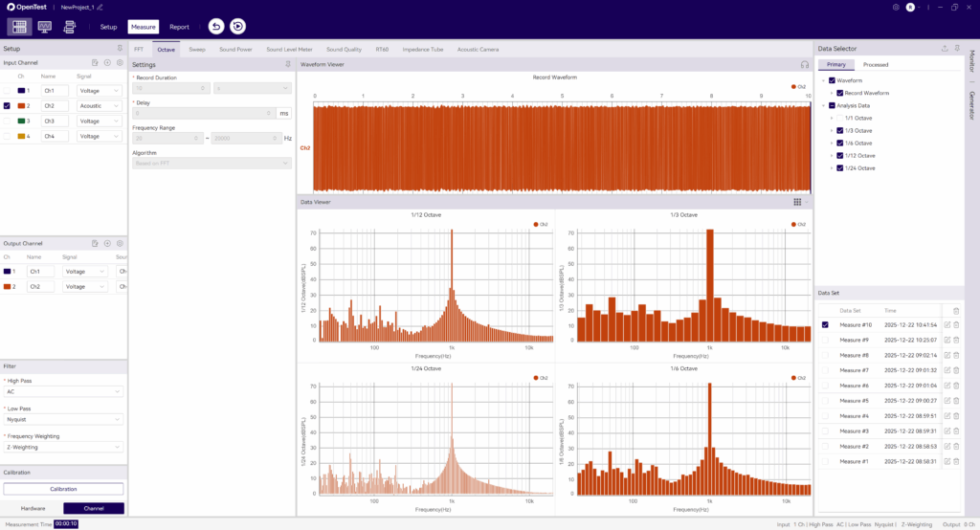Open the High Pass filter dropdown

tap(63, 391)
